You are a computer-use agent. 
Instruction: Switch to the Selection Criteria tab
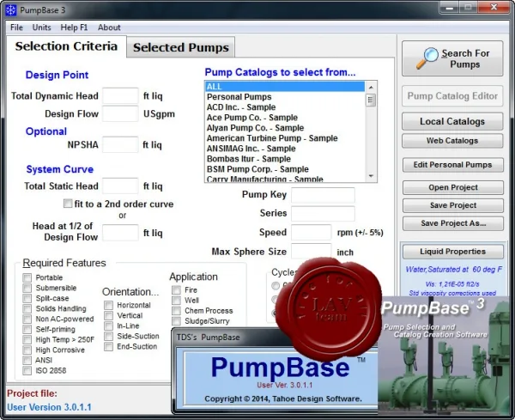coord(66,46)
